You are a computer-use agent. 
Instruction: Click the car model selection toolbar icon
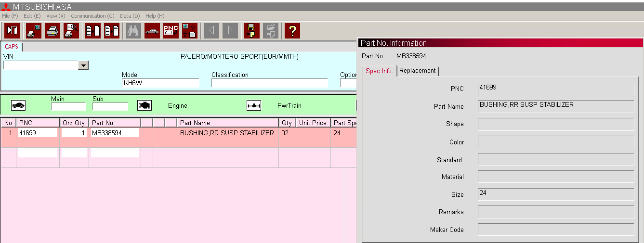click(152, 31)
